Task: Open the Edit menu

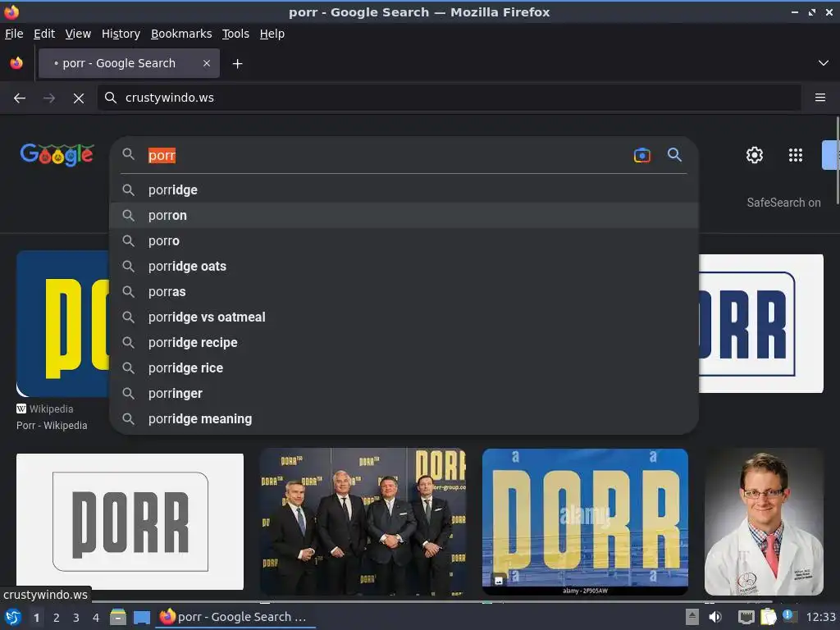Action: (44, 34)
